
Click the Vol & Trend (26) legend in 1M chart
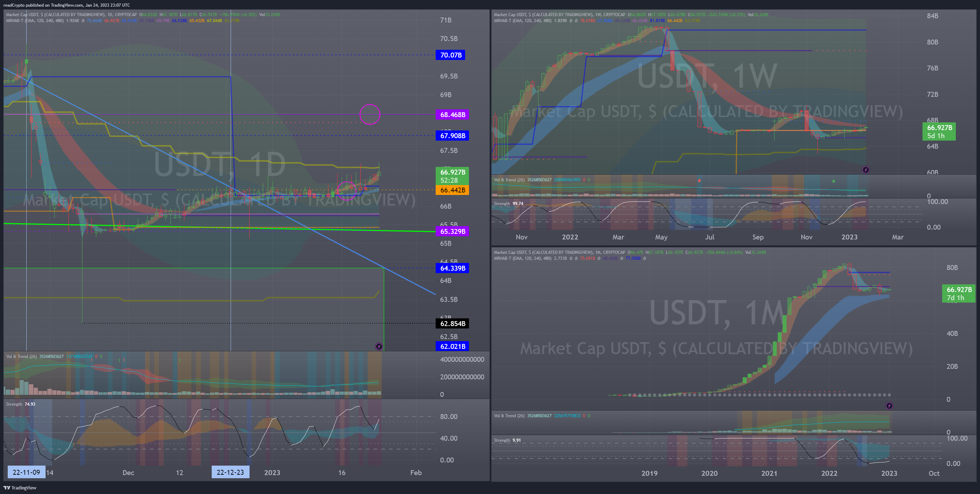(x=509, y=415)
